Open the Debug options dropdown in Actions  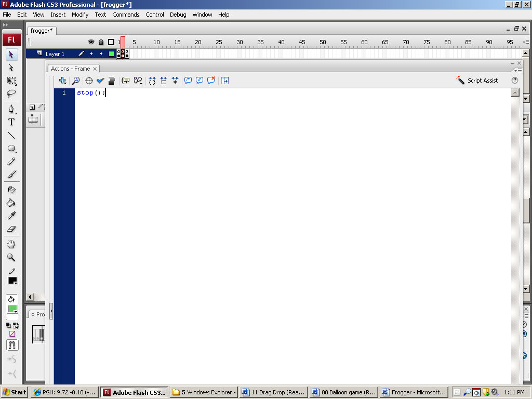[138, 81]
